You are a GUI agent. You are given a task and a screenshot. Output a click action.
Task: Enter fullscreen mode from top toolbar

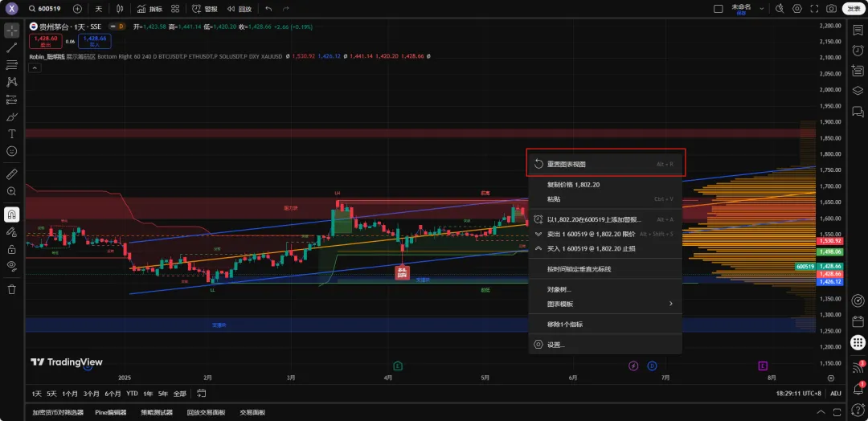[x=815, y=9]
